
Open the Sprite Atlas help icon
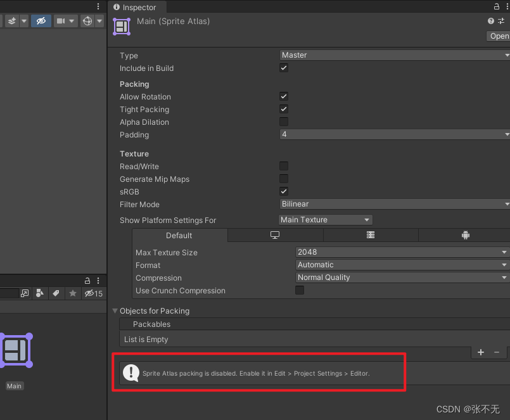[491, 21]
